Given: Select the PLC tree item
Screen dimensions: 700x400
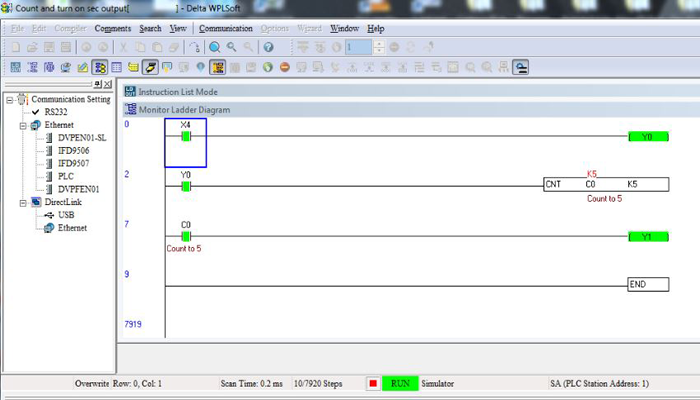Looking at the screenshot, I should pyautogui.click(x=66, y=176).
